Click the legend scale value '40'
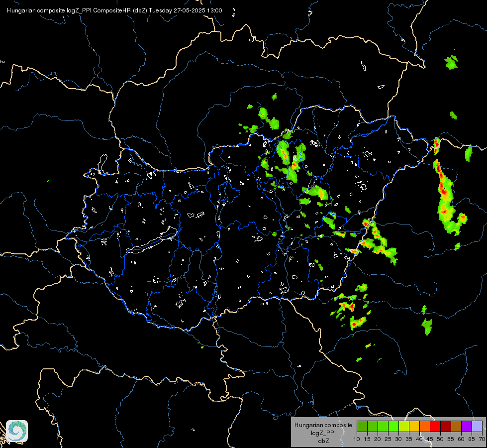 pyautogui.click(x=419, y=440)
